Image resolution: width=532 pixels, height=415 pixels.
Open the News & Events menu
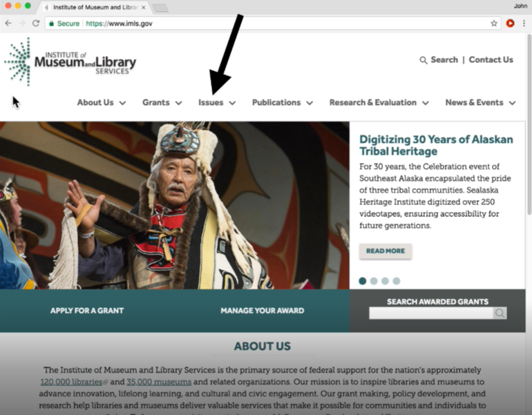coord(480,102)
